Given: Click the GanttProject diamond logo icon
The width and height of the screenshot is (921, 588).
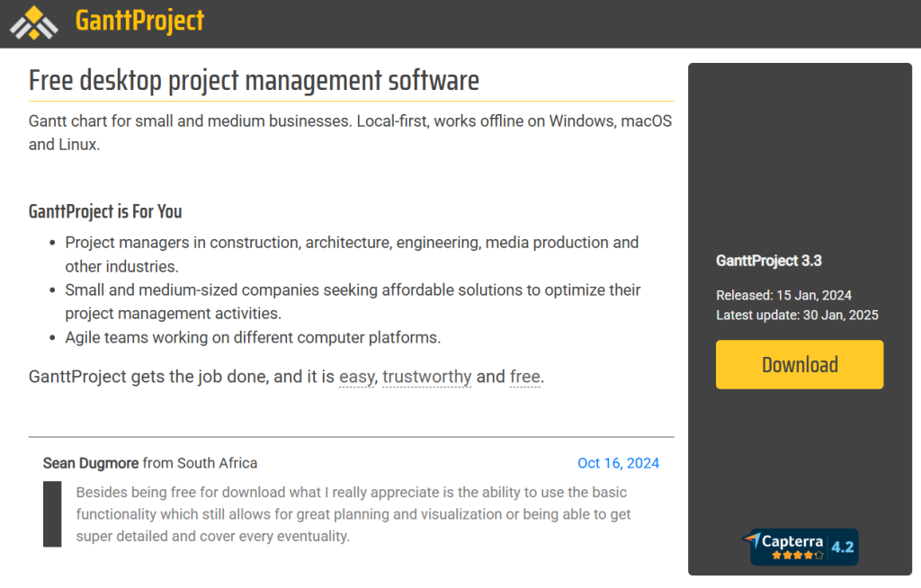Looking at the screenshot, I should (35, 23).
